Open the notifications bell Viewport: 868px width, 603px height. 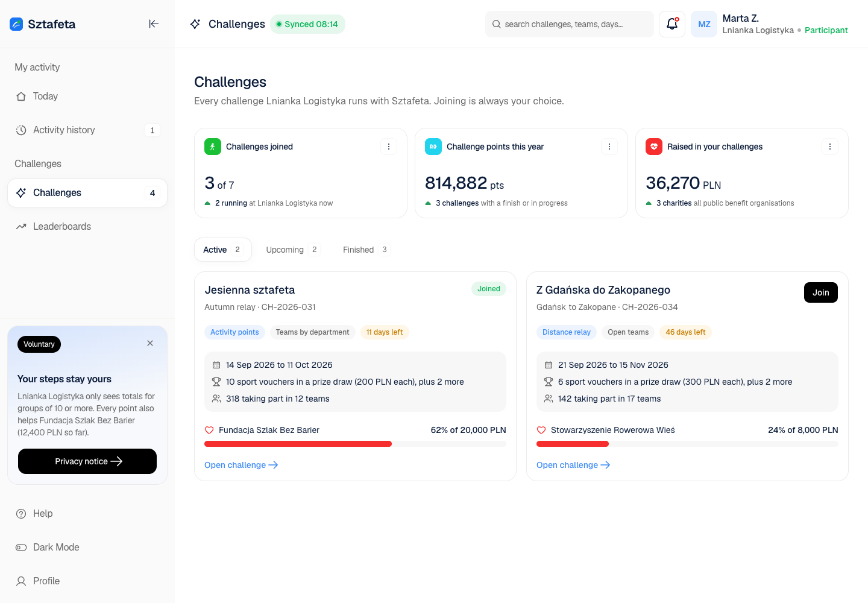[672, 24]
